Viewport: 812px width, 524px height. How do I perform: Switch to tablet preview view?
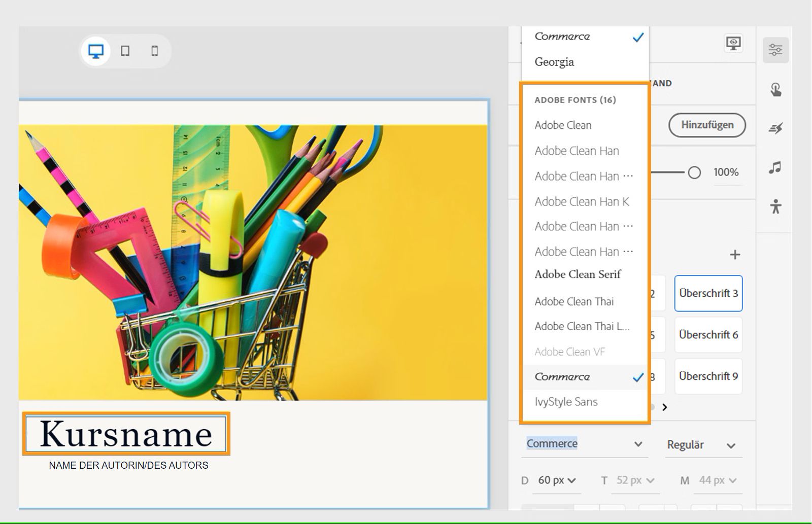coord(125,51)
